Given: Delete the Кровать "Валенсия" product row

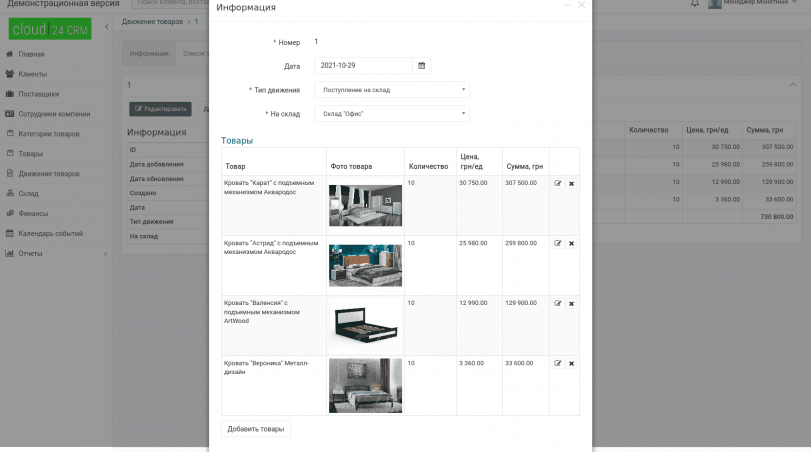Looking at the screenshot, I should click(x=571, y=303).
